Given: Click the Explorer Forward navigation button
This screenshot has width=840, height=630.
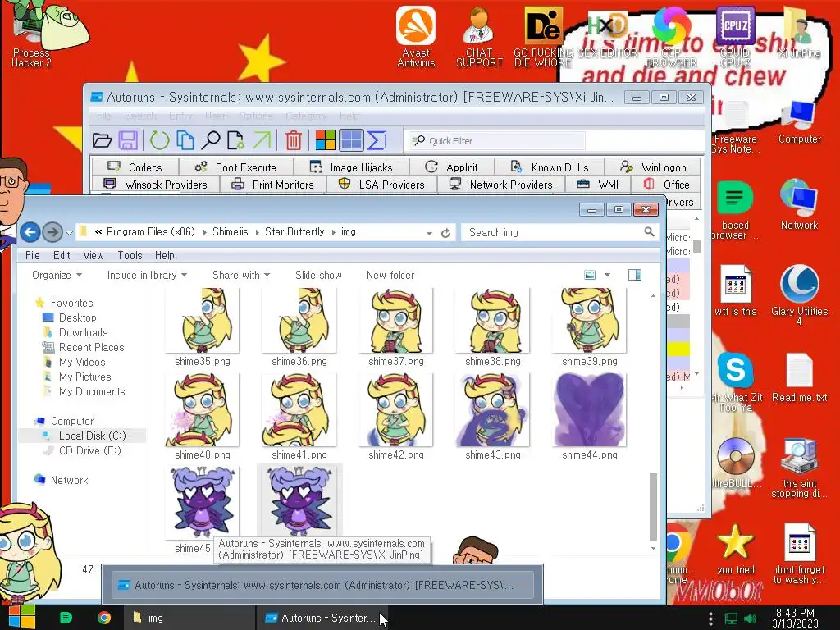Looking at the screenshot, I should coord(52,232).
